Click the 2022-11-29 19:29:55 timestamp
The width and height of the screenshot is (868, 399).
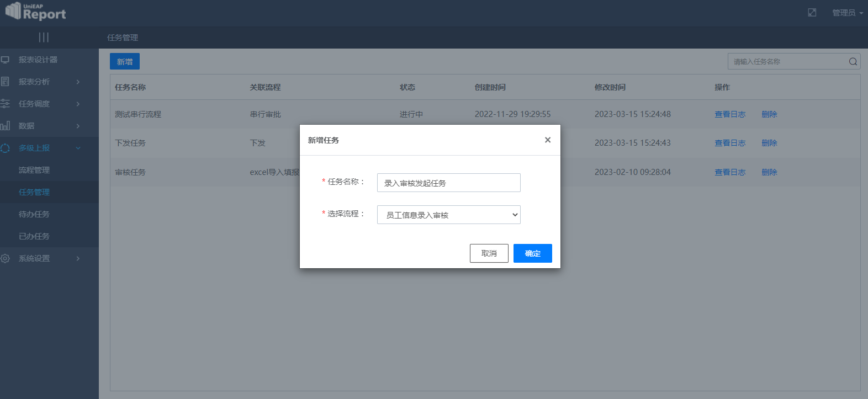coord(513,114)
